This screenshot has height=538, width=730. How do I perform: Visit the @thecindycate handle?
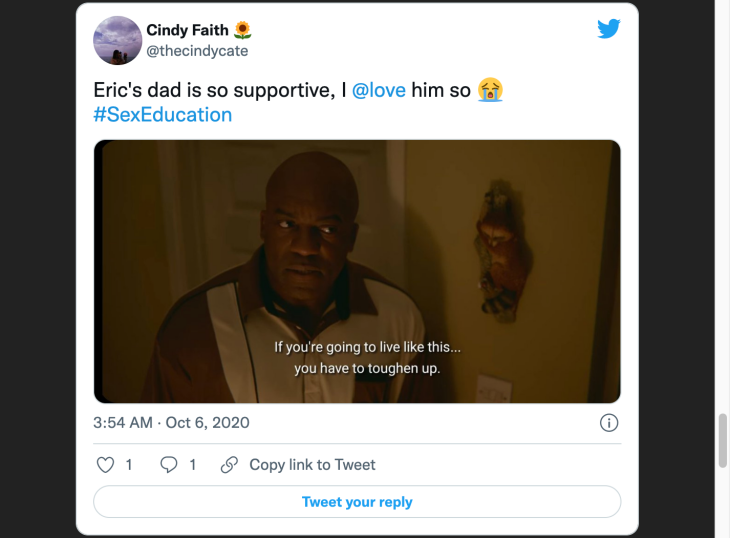point(197,50)
